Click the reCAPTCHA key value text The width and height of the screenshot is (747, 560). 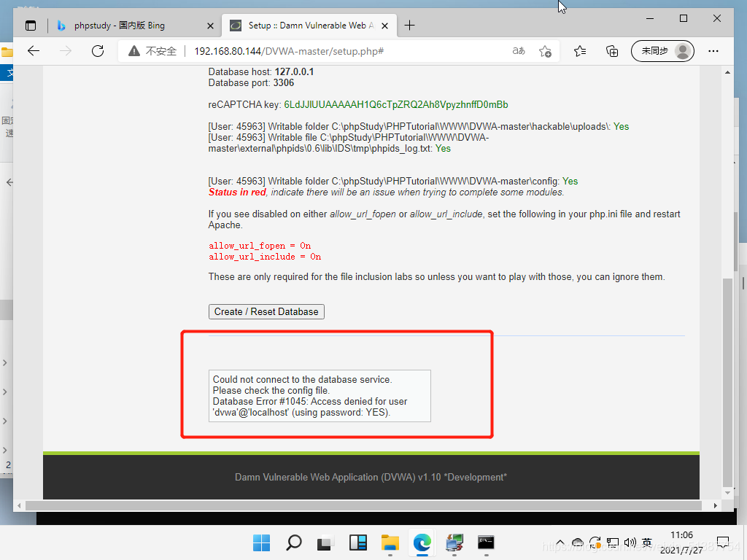[396, 105]
